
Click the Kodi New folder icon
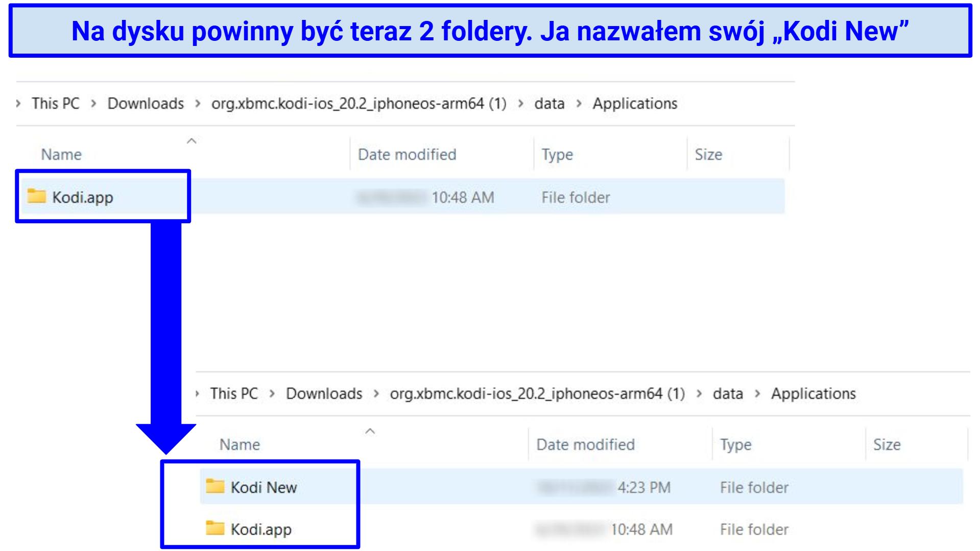point(215,486)
